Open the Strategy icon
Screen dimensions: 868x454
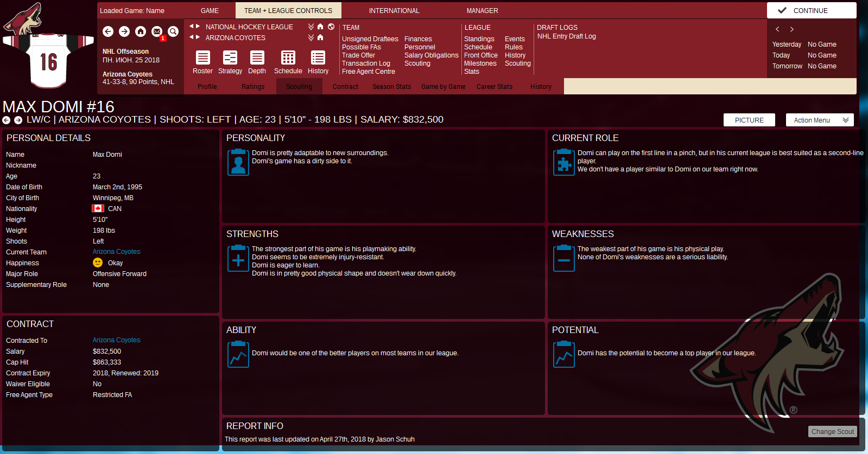[x=230, y=57]
